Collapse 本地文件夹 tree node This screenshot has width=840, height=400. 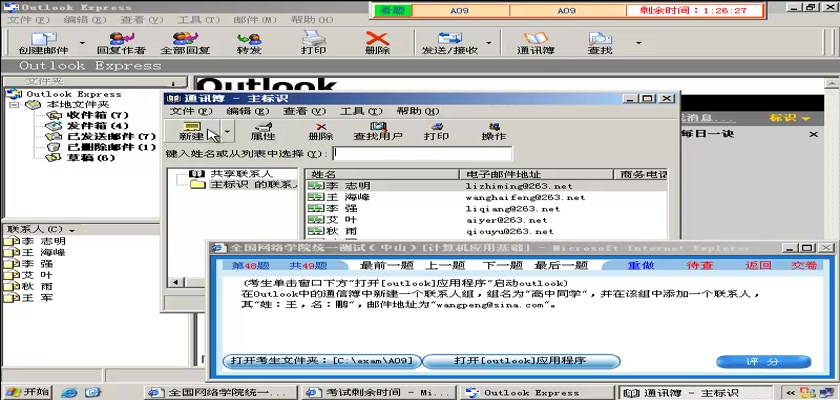(15, 105)
